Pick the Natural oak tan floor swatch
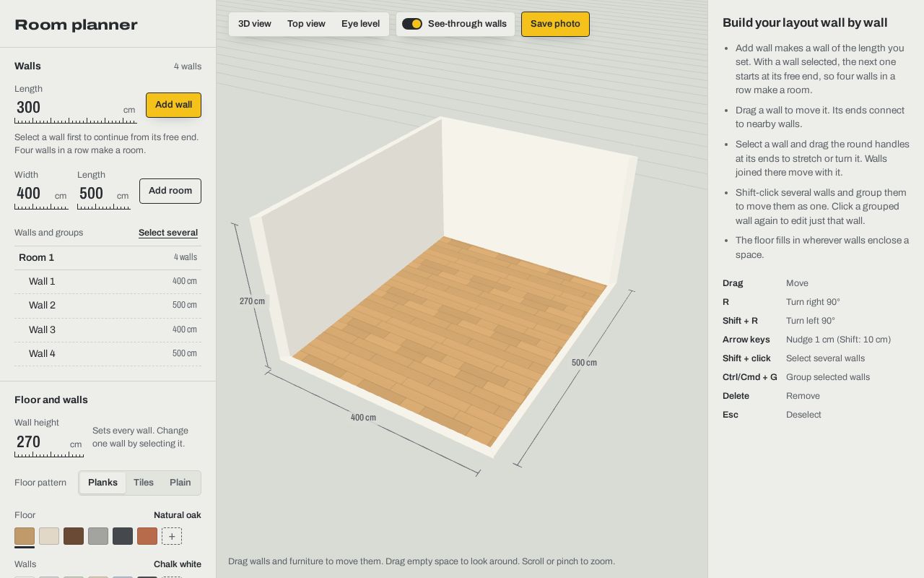This screenshot has width=924, height=578. 25,536
